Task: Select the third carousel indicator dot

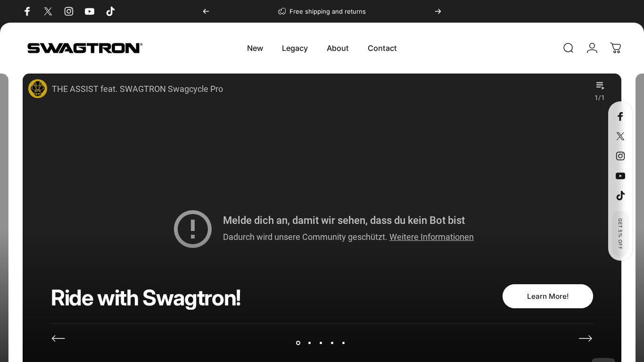Action: point(321,343)
